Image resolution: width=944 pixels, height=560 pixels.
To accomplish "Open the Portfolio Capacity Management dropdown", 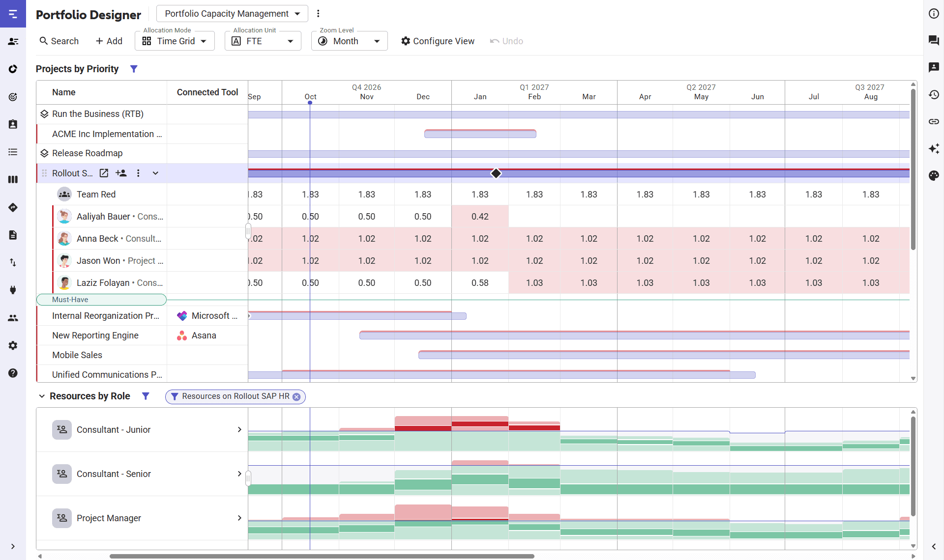I will (x=232, y=14).
